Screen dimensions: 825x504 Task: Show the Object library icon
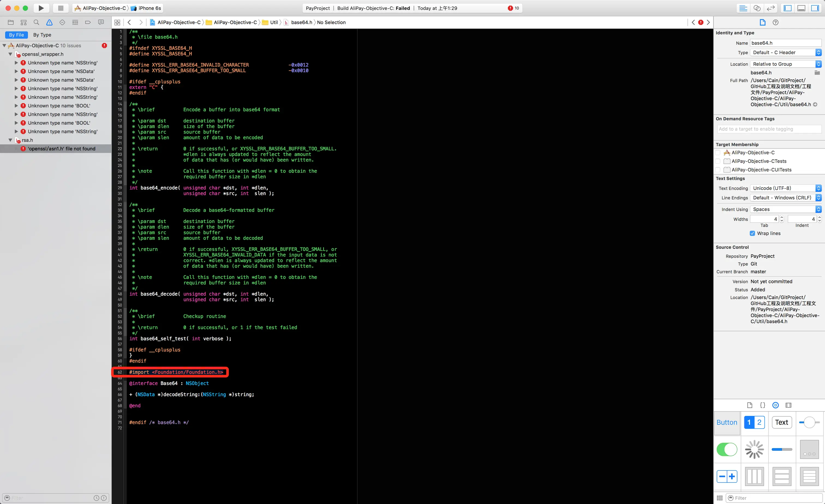pos(775,405)
